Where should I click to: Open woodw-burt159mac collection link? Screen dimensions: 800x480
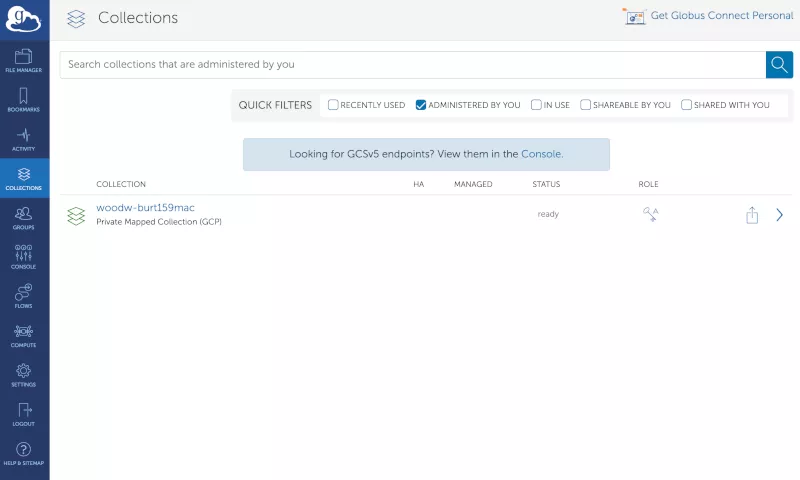(145, 208)
